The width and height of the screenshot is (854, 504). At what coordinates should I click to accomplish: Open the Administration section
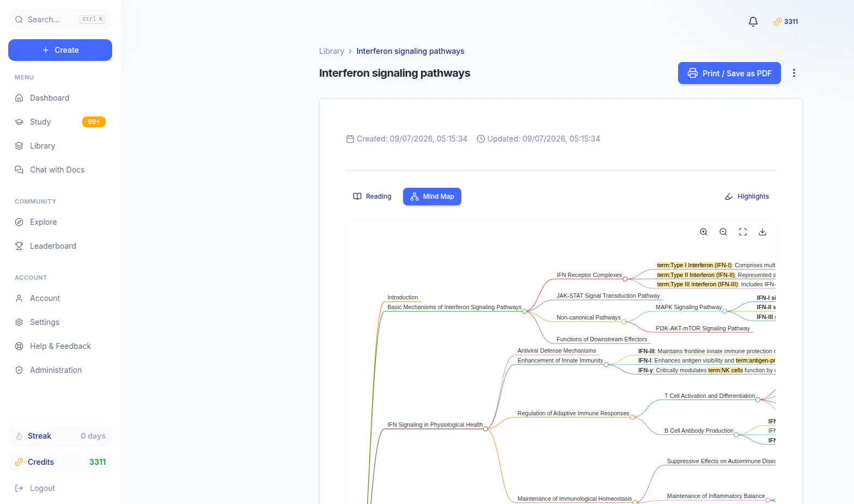pos(60,370)
